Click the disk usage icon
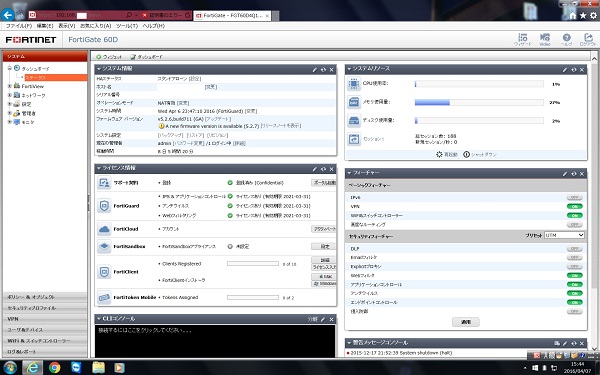The width and height of the screenshot is (600, 375). [x=354, y=121]
